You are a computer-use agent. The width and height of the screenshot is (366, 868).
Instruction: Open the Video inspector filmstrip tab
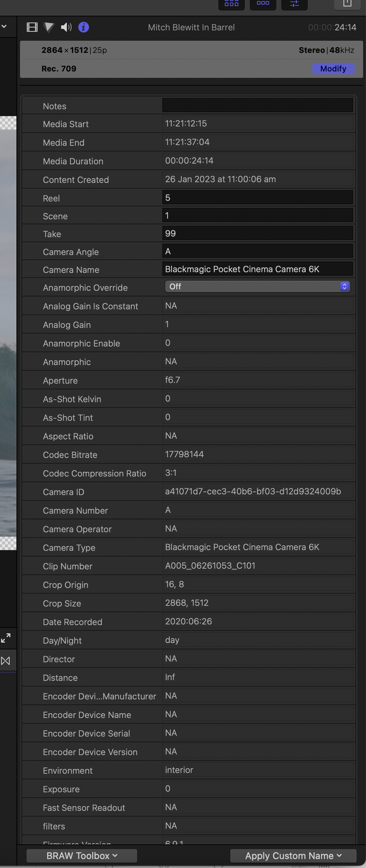(x=32, y=27)
